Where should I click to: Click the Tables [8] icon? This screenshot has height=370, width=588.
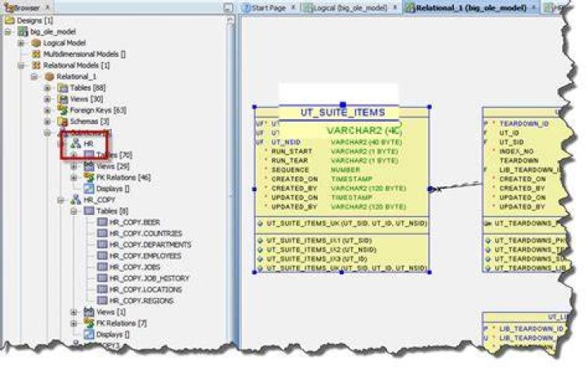[x=89, y=211]
